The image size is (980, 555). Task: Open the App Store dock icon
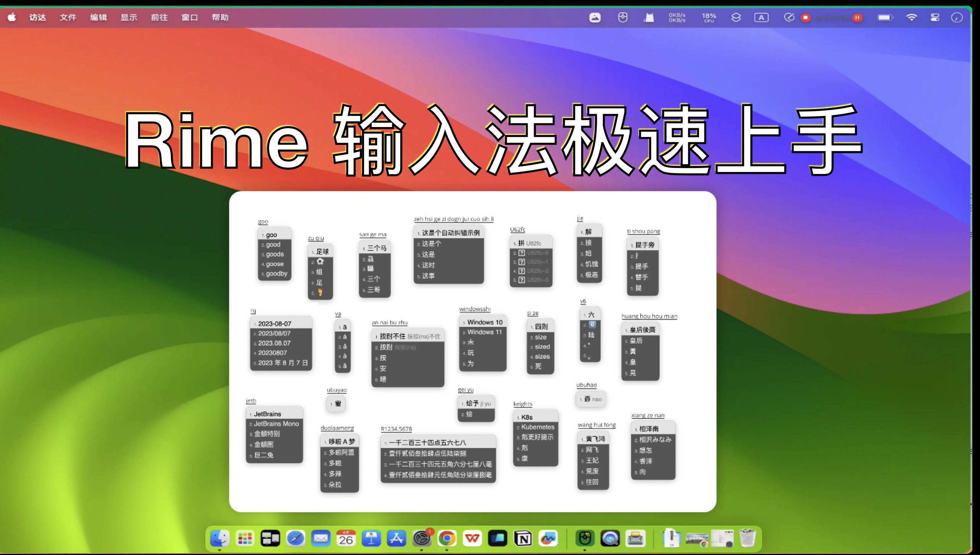pyautogui.click(x=397, y=539)
